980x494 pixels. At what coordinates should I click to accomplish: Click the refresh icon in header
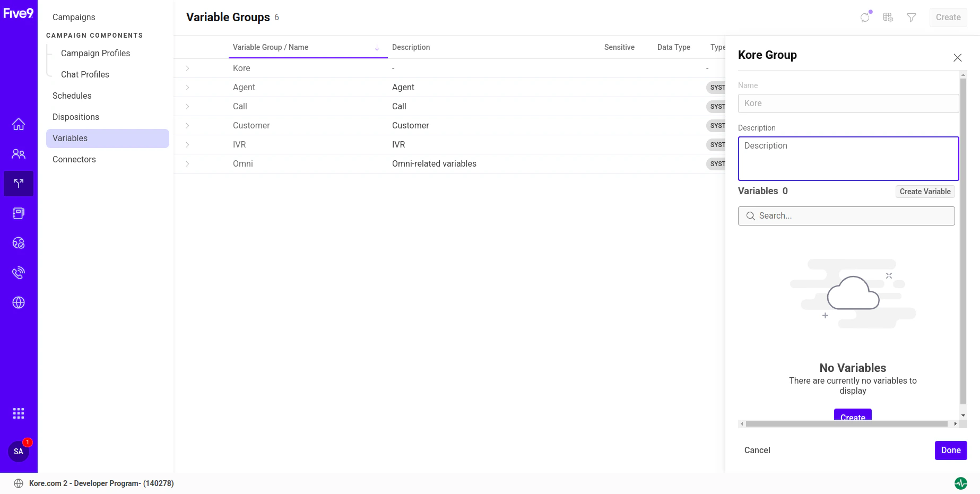pyautogui.click(x=865, y=18)
